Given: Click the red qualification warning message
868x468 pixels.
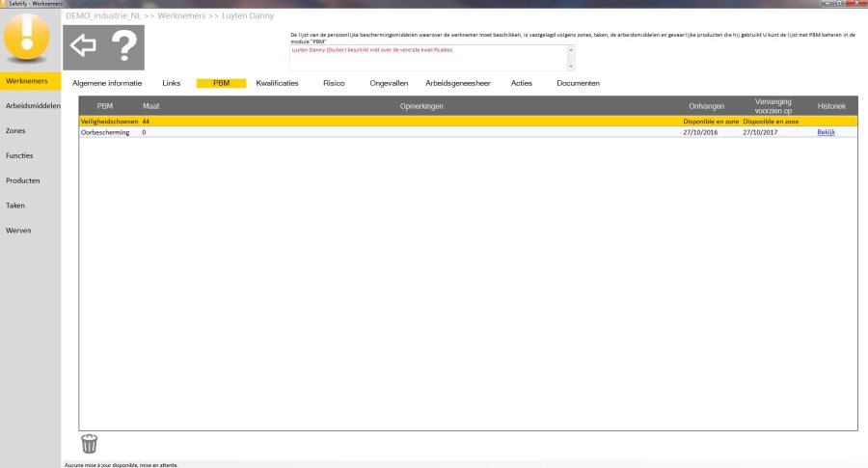Looking at the screenshot, I should pyautogui.click(x=372, y=50).
